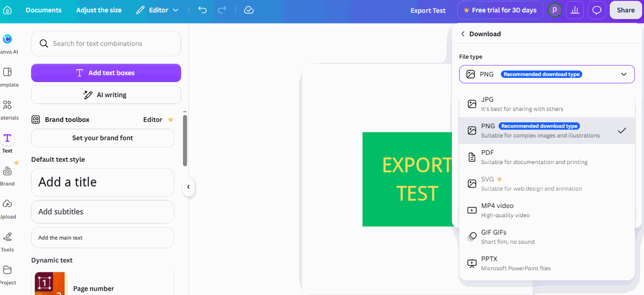The image size is (644, 295).
Task: Go to the Canva home icon
Action: pyautogui.click(x=8, y=10)
